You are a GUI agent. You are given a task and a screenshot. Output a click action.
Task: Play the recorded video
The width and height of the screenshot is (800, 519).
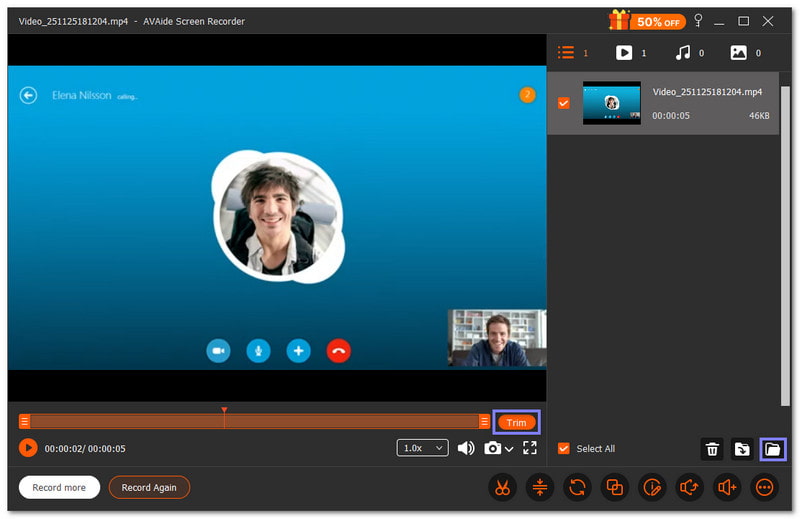(x=28, y=448)
